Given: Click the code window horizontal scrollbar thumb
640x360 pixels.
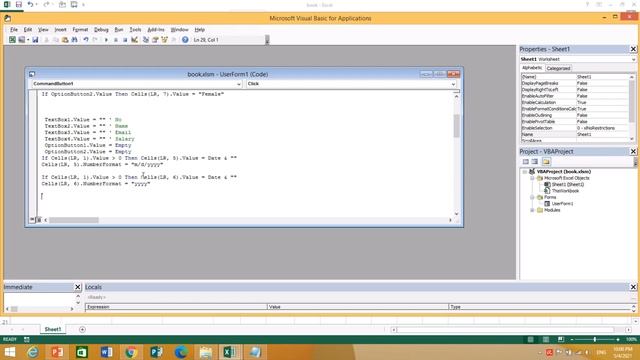Looking at the screenshot, I should point(74,220).
